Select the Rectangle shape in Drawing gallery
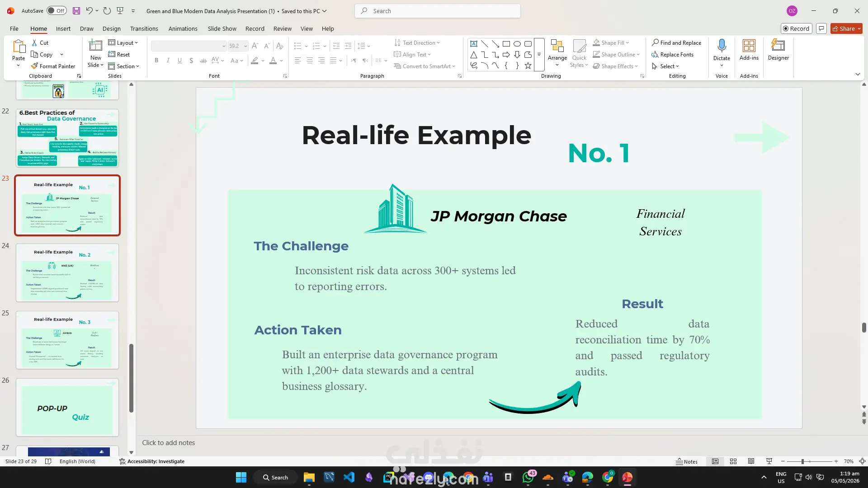This screenshot has height=488, width=868. click(x=506, y=44)
